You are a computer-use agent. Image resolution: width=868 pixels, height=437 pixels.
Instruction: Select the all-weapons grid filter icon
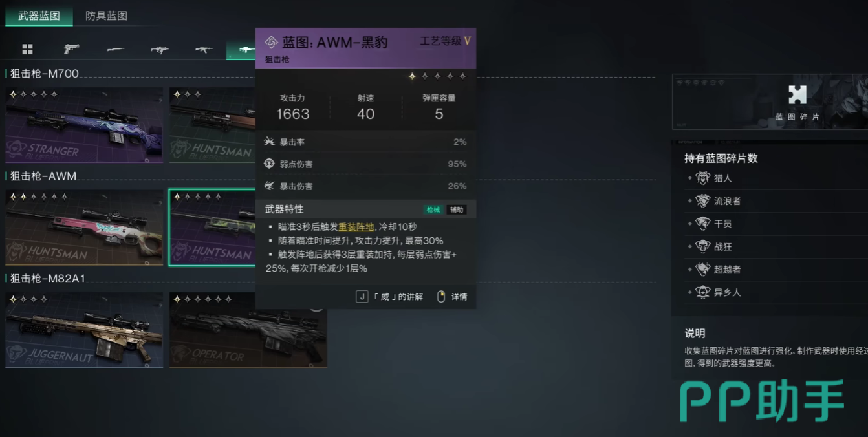[x=27, y=49]
